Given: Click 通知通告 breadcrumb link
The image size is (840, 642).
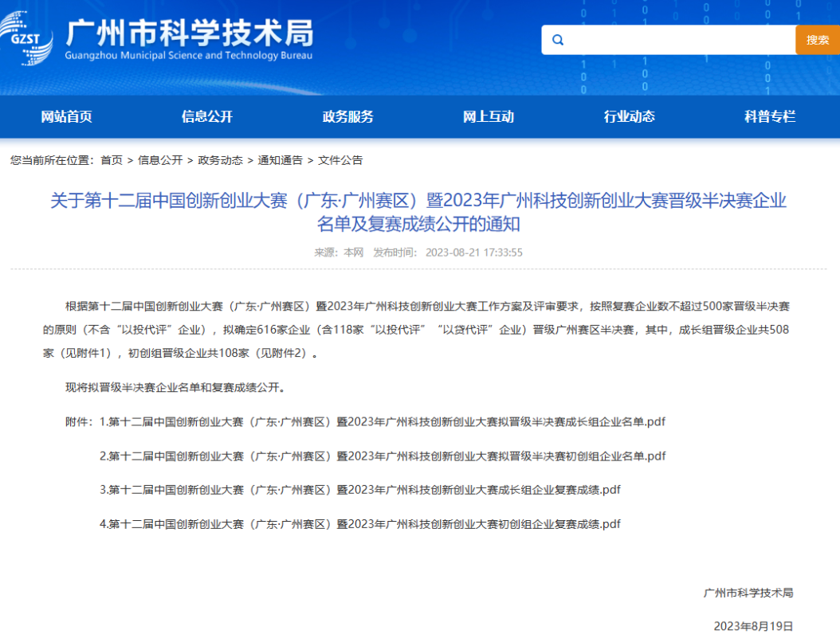Looking at the screenshot, I should pyautogui.click(x=280, y=160).
